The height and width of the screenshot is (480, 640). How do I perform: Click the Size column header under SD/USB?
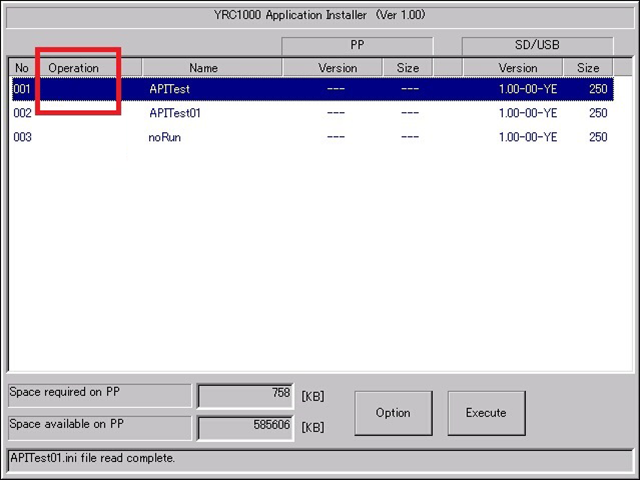(x=588, y=68)
